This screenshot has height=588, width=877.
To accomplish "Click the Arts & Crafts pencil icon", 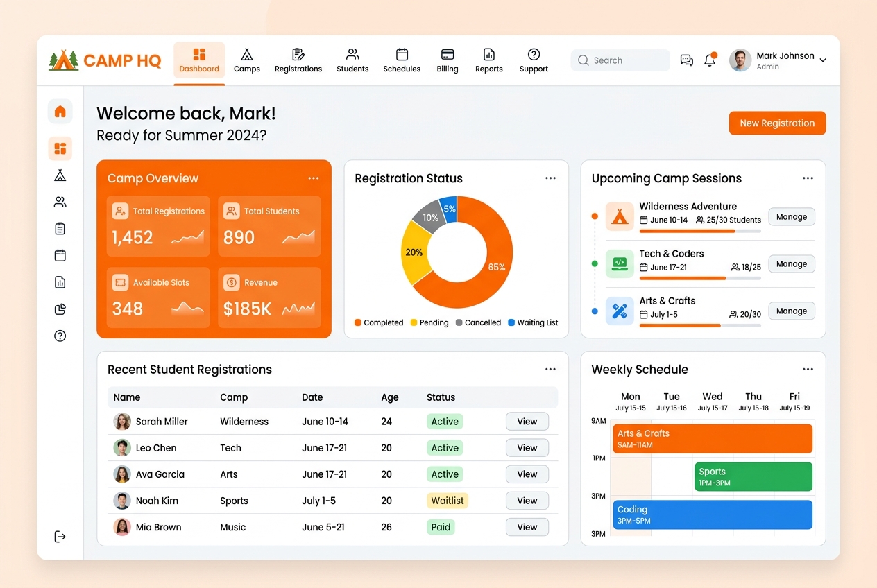I will pos(620,311).
